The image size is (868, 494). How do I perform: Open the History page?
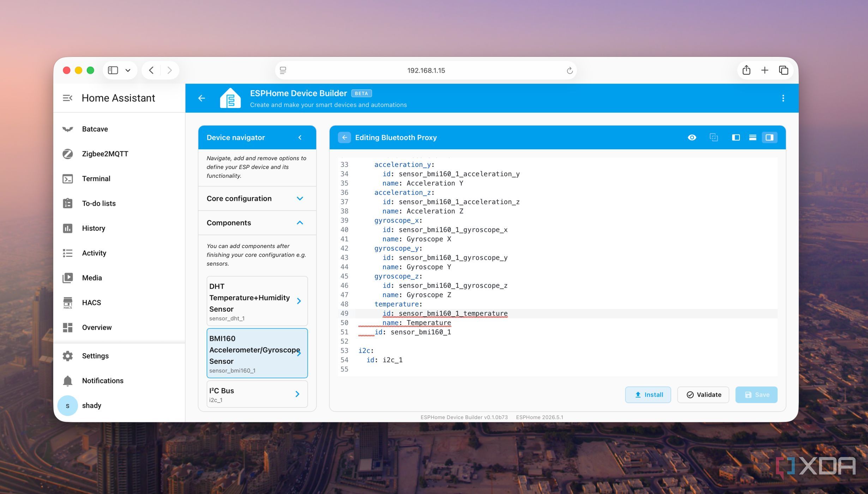pos(119,228)
